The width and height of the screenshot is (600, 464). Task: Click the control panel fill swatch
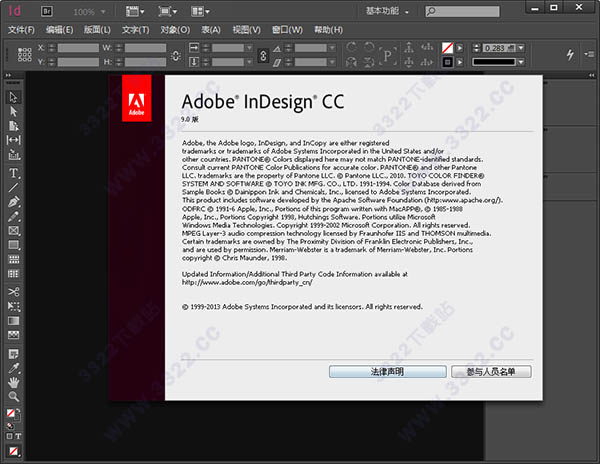tap(447, 48)
